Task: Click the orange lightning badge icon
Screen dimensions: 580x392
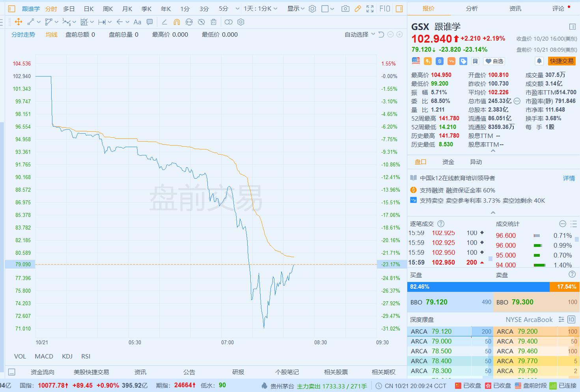Action: (x=428, y=61)
